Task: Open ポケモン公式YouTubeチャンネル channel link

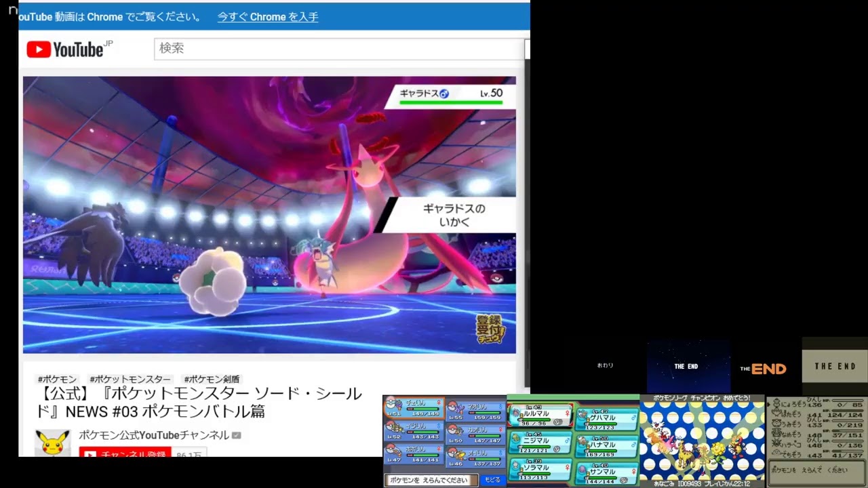Action: pos(154,435)
